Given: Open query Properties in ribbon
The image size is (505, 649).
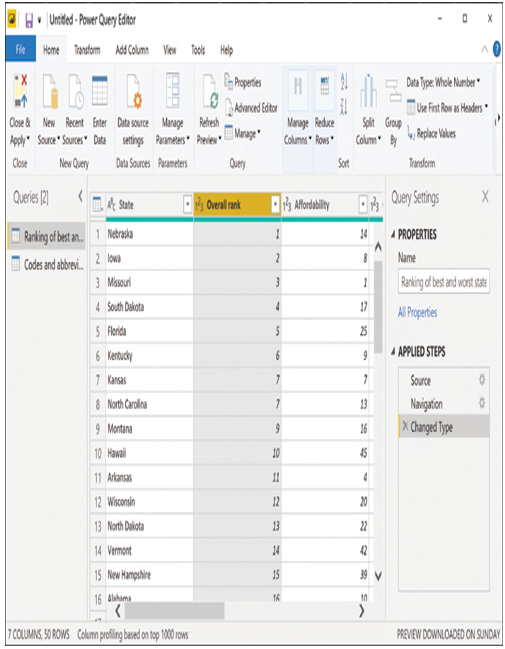Looking at the screenshot, I should pyautogui.click(x=243, y=82).
